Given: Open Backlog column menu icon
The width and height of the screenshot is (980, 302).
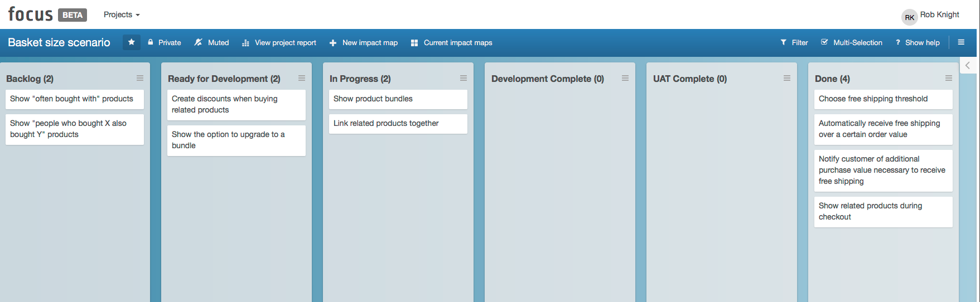Looking at the screenshot, I should (x=140, y=79).
